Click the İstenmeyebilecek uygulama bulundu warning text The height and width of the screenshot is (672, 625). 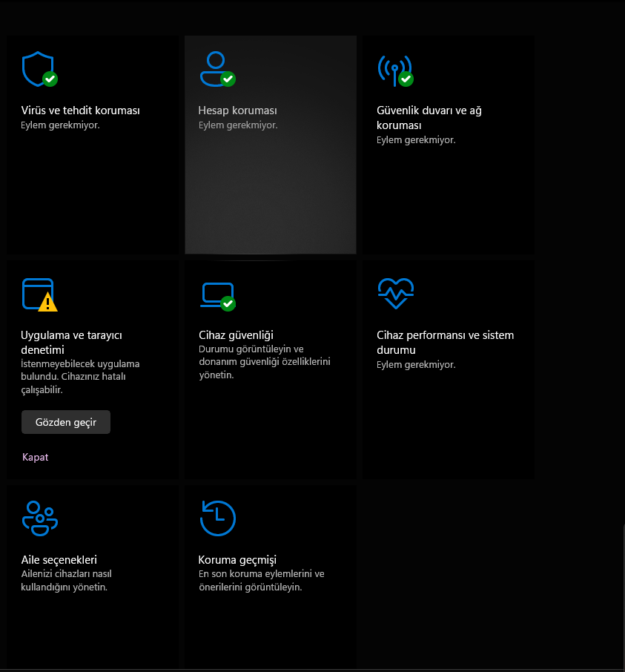pyautogui.click(x=80, y=377)
